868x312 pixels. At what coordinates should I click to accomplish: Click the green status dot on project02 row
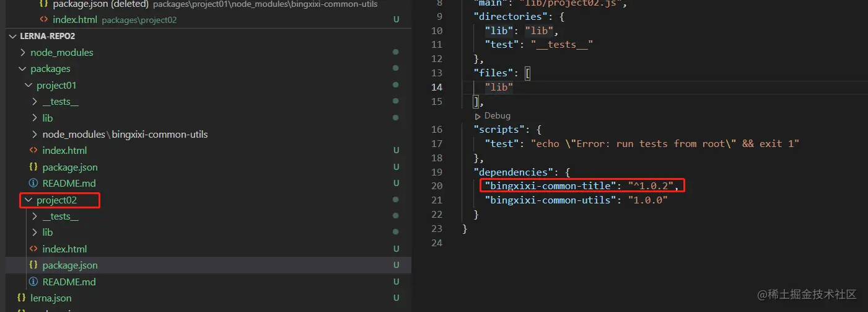(x=395, y=200)
